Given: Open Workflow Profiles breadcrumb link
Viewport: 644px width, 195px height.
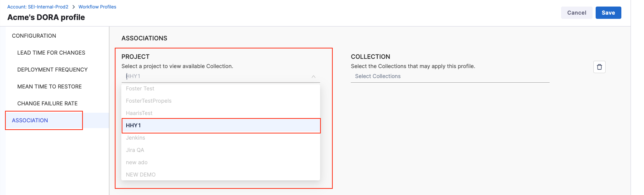Looking at the screenshot, I should coord(97,7).
